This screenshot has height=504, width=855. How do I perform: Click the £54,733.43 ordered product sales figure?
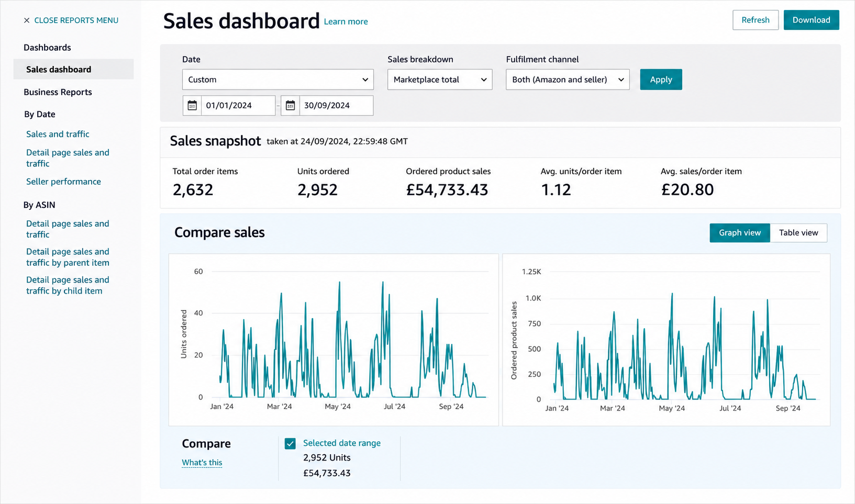447,189
